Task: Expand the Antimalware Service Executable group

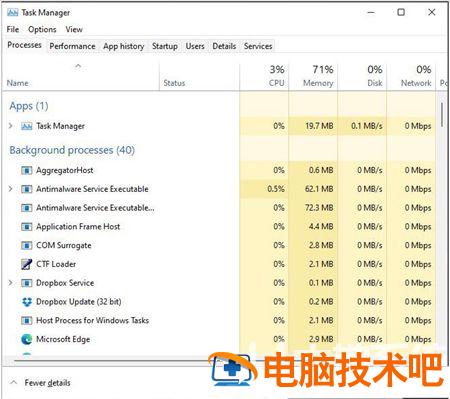Action: coord(10,189)
